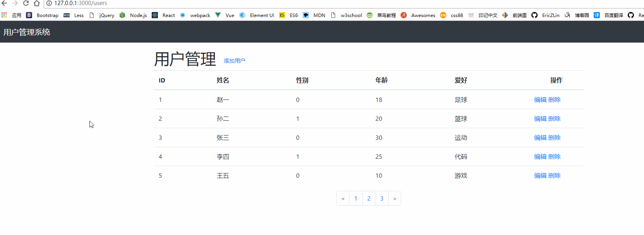
Task: Go back using the browser back arrow
Action: pos(4,3)
